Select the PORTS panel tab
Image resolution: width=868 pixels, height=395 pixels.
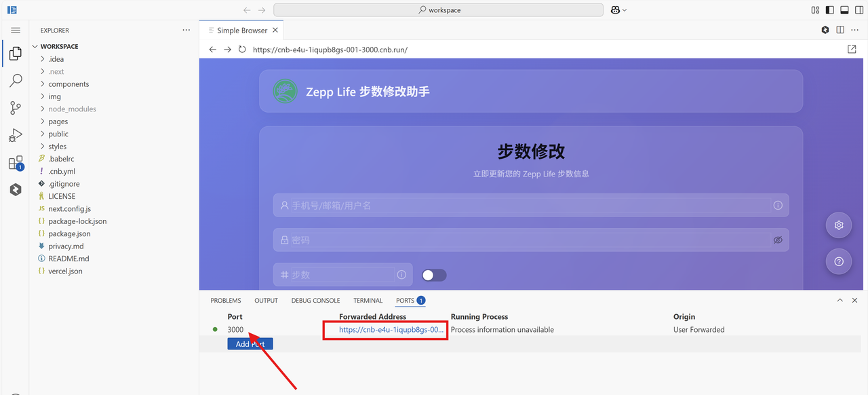pyautogui.click(x=410, y=301)
